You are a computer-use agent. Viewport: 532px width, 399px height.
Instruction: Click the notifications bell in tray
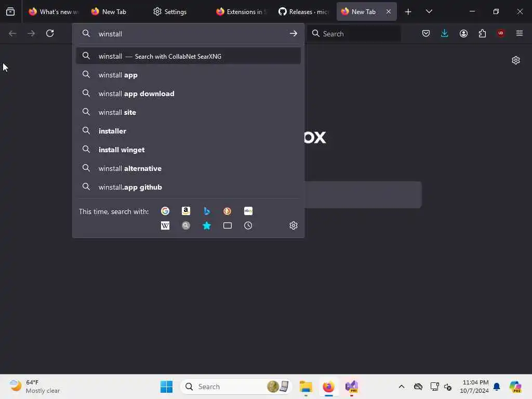coord(497,387)
